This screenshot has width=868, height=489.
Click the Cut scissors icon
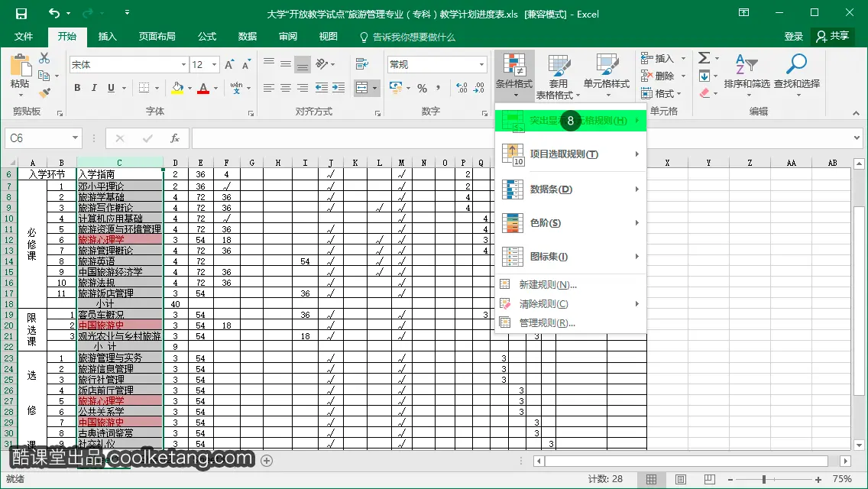point(45,58)
